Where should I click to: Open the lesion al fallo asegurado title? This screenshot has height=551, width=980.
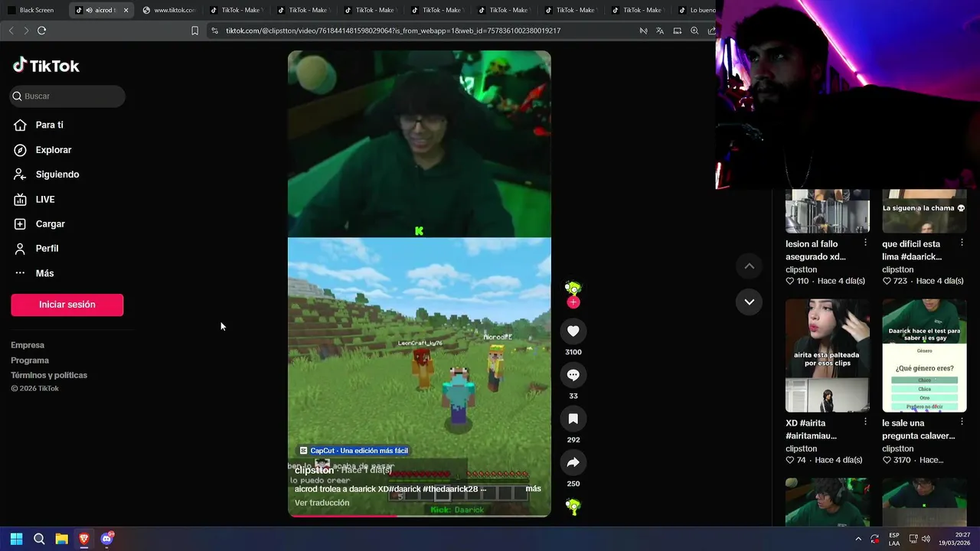coord(816,250)
